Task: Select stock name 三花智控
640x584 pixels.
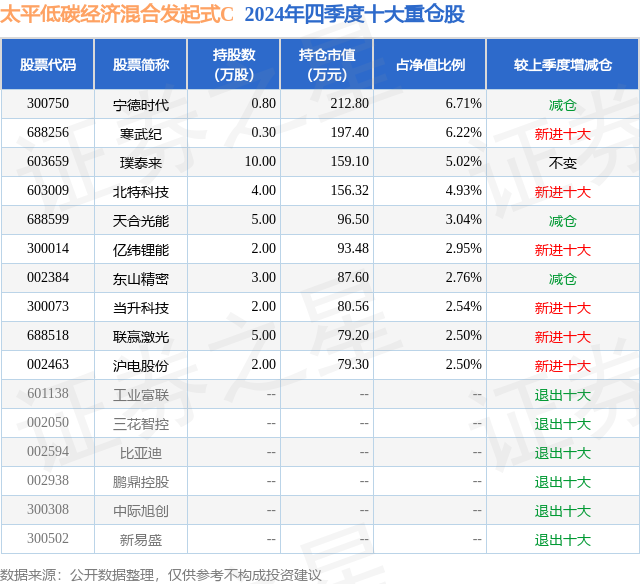Action: pos(141,424)
